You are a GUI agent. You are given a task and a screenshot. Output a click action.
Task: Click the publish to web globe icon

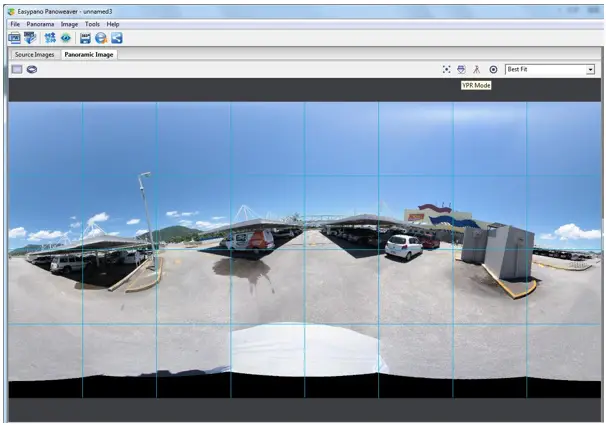101,38
